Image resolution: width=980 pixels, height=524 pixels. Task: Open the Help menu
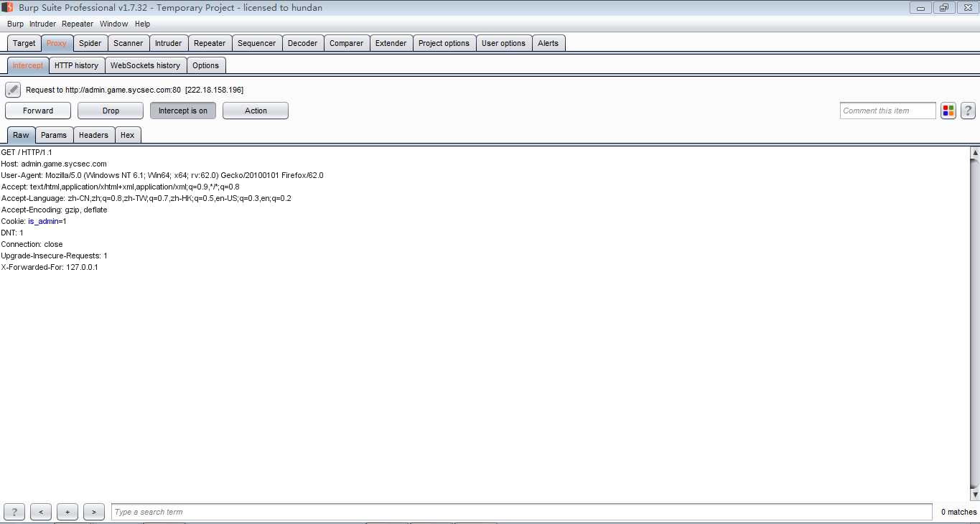point(143,24)
